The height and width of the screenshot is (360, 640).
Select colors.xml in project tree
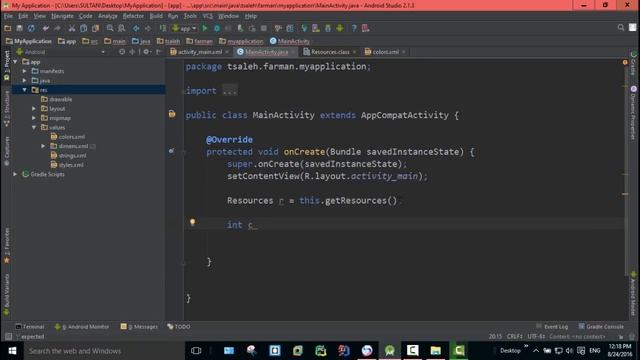[72, 137]
